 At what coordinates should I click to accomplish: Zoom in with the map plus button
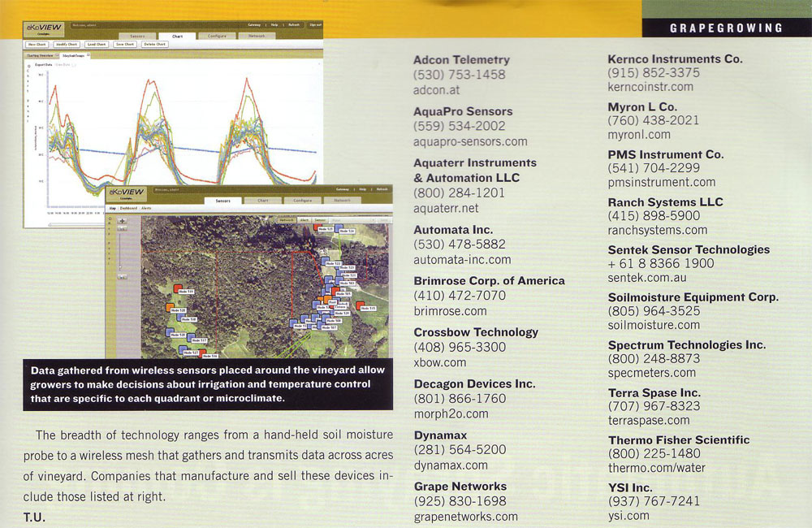[123, 221]
